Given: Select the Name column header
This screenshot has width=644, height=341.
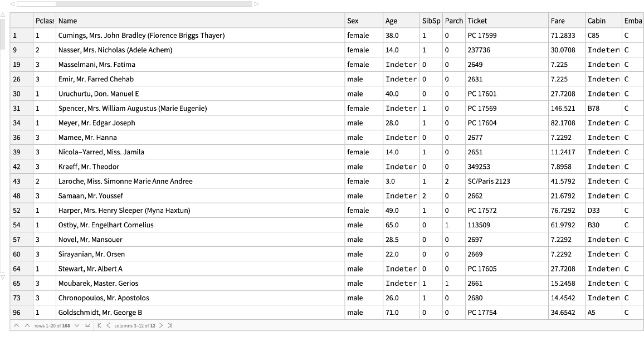Looking at the screenshot, I should [201, 21].
